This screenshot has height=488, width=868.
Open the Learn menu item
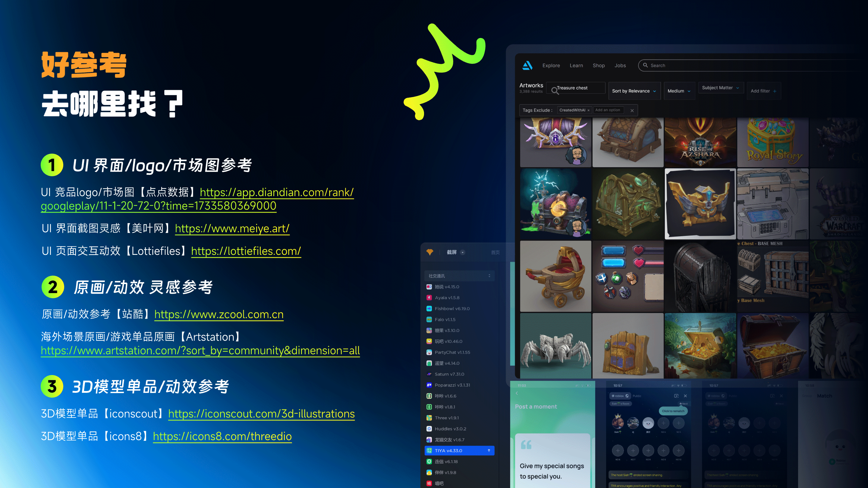576,65
